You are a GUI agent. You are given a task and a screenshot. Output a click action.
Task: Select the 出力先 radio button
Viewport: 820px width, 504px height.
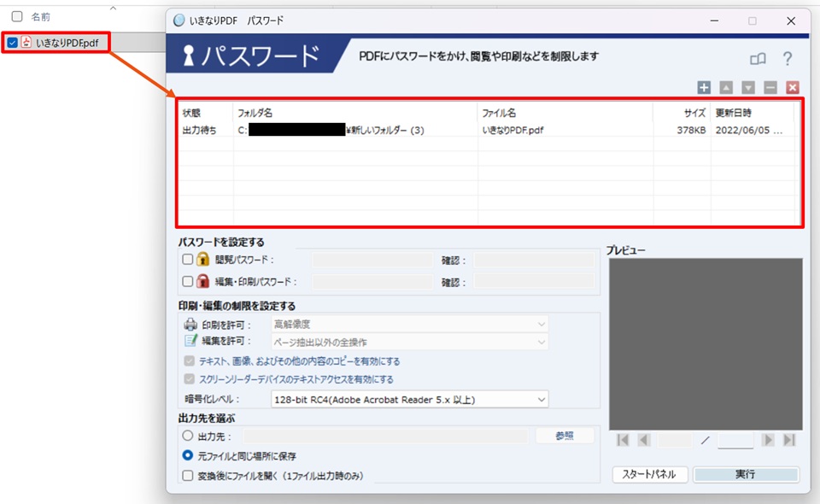click(187, 436)
